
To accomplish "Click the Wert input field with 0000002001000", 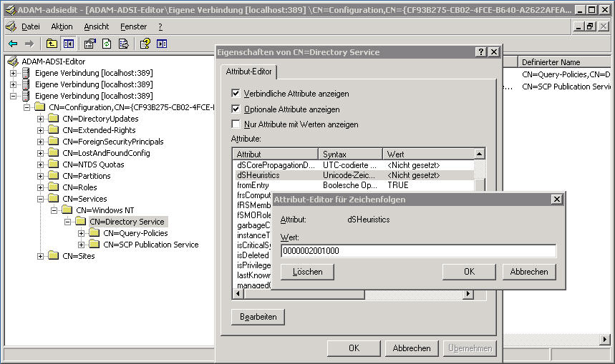I will coord(418,251).
